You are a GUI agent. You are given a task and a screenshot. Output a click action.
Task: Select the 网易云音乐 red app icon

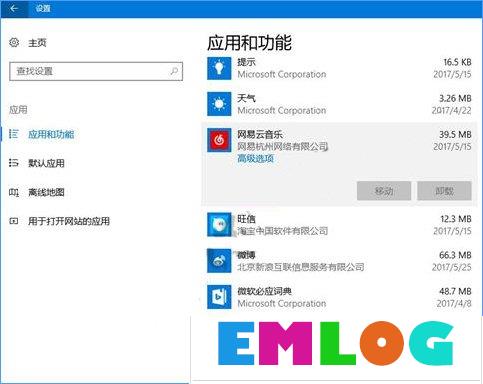tap(219, 140)
